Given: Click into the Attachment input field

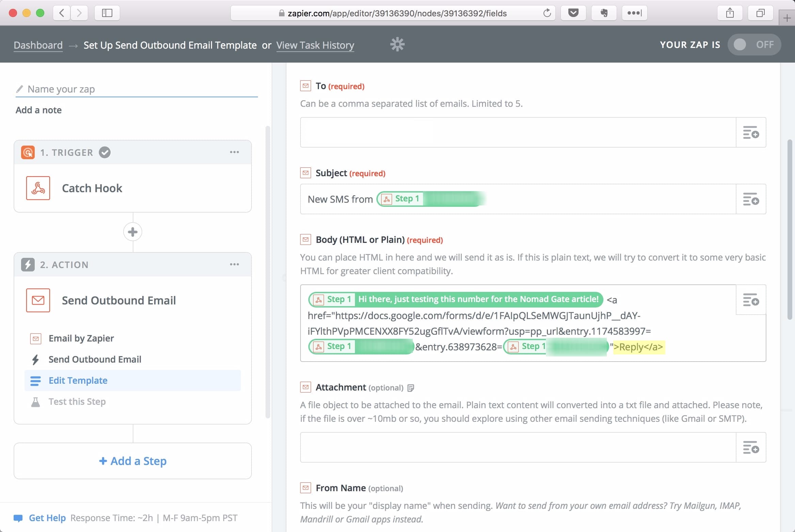Looking at the screenshot, I should coord(518,448).
